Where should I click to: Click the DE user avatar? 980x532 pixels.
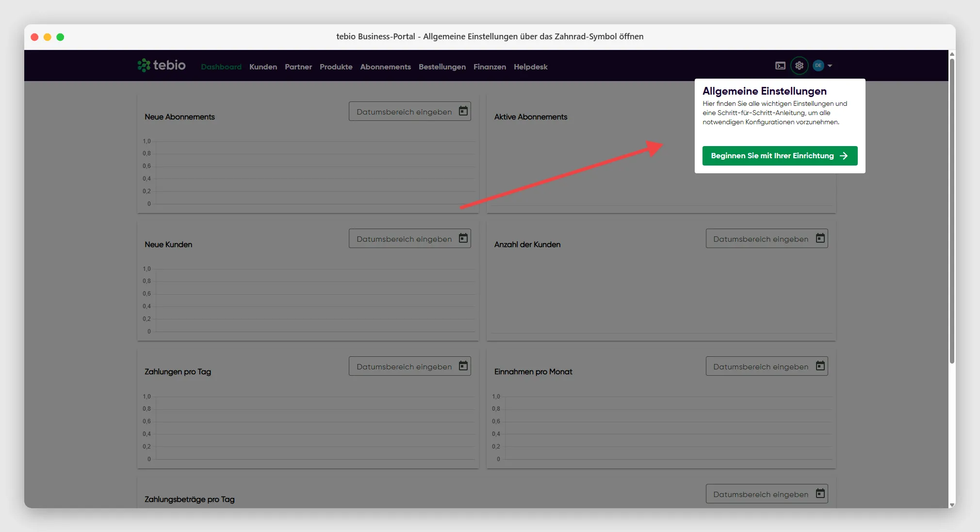tap(818, 66)
